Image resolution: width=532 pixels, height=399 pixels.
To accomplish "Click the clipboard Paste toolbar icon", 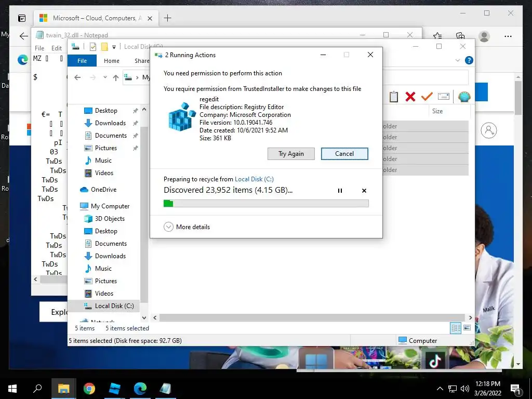I will pos(394,97).
